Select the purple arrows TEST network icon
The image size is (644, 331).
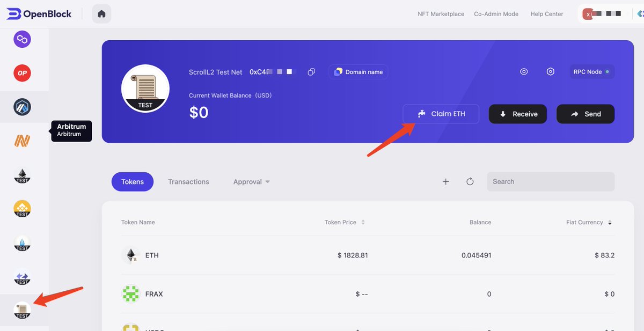(23, 277)
